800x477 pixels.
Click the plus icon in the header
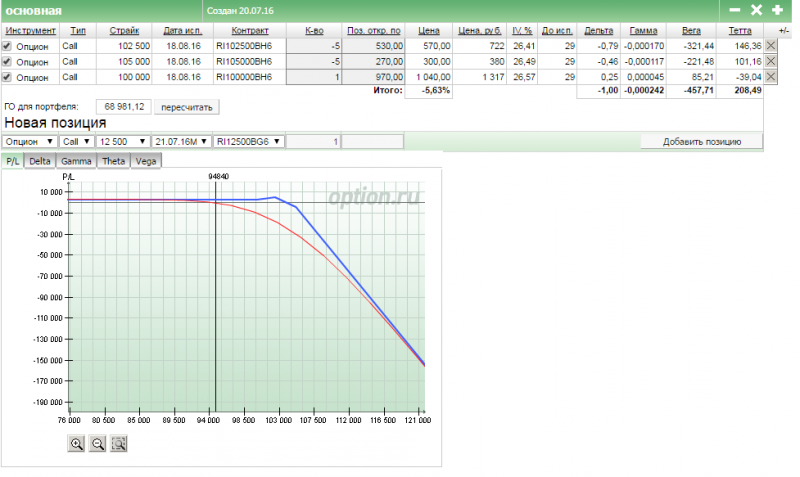click(x=778, y=10)
